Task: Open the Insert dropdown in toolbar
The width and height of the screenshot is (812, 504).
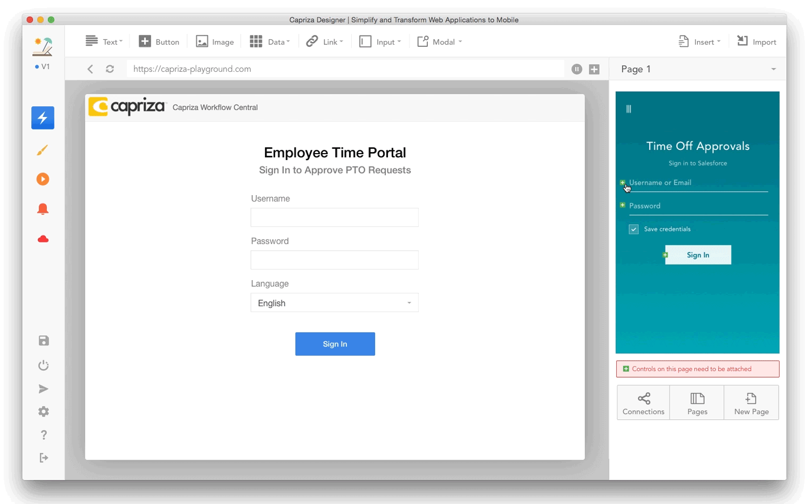Action: tap(699, 42)
